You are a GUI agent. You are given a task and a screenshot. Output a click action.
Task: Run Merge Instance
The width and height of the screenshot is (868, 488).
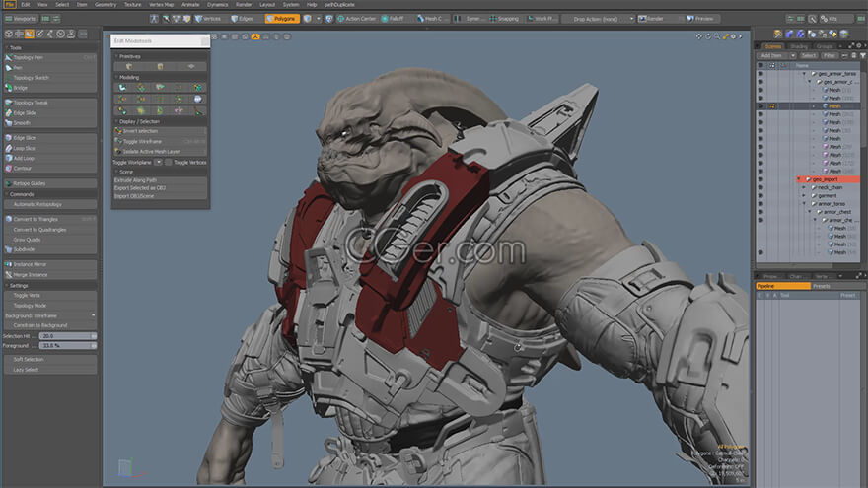click(50, 274)
